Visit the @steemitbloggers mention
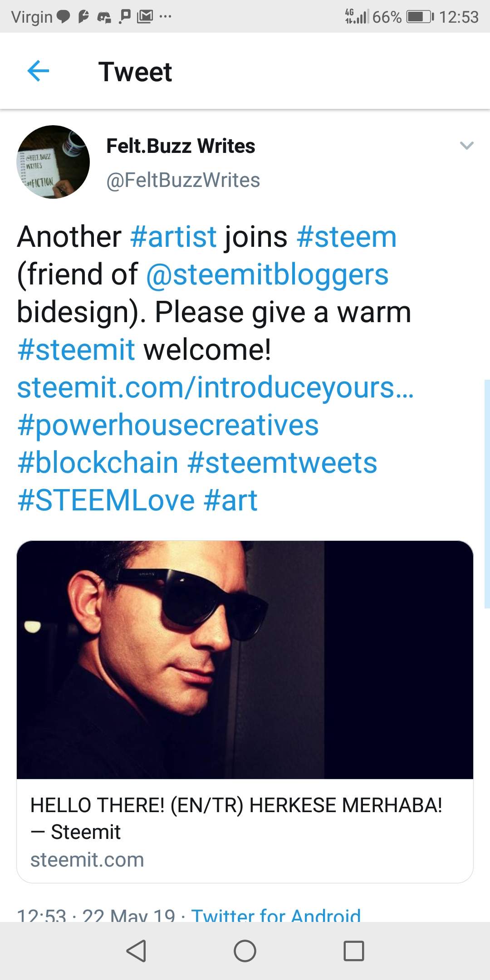This screenshot has width=490, height=980. [267, 274]
